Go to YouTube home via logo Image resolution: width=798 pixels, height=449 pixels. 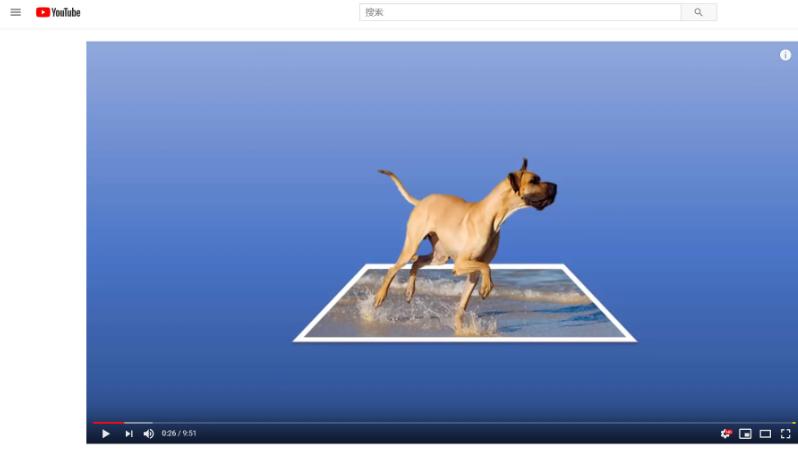point(58,12)
